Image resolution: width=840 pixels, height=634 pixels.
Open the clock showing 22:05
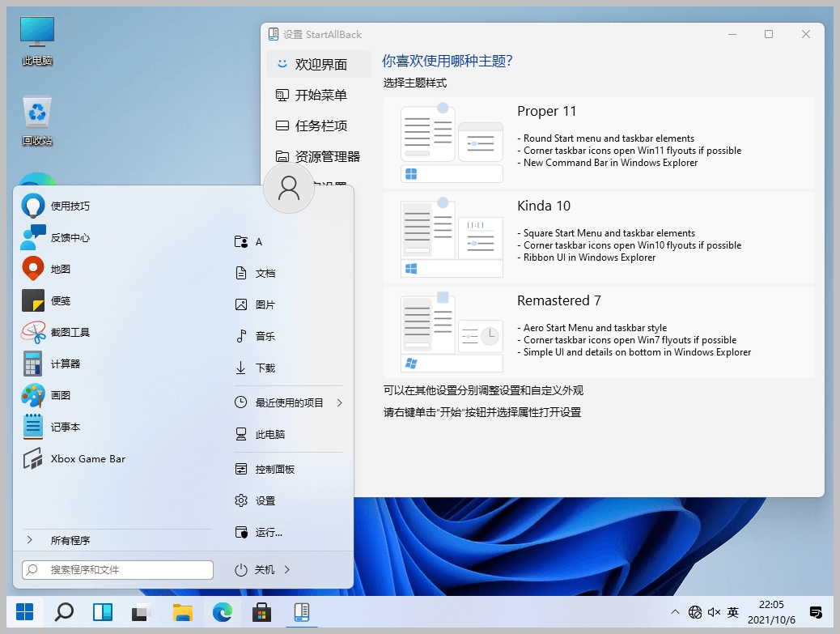[771, 611]
